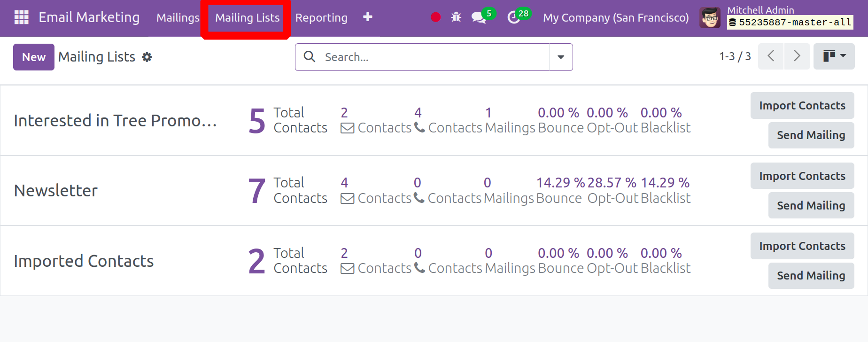This screenshot has height=342, width=868.
Task: Open the discuss conversations icon
Action: pyautogui.click(x=479, y=17)
